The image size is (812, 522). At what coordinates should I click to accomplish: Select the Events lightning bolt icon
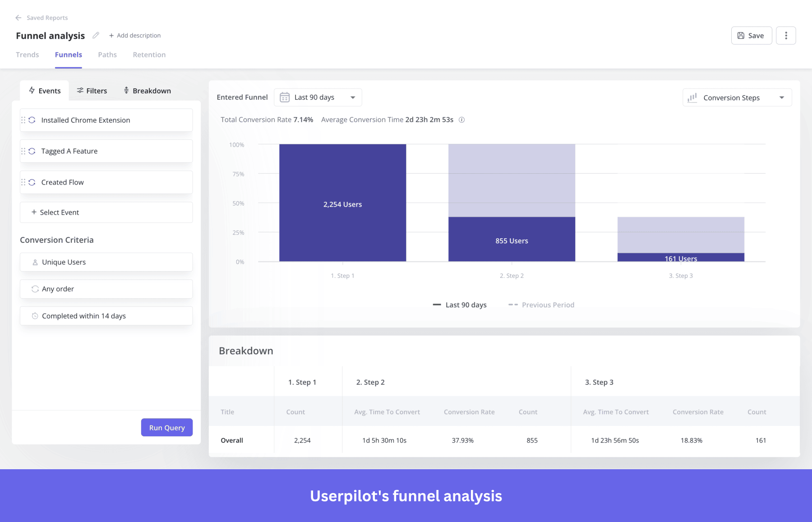(x=32, y=90)
